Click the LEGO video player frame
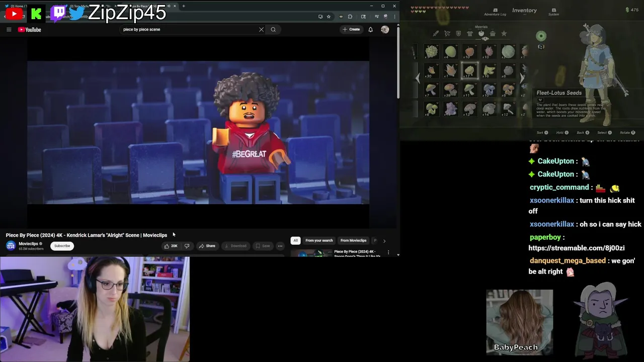 click(198, 132)
